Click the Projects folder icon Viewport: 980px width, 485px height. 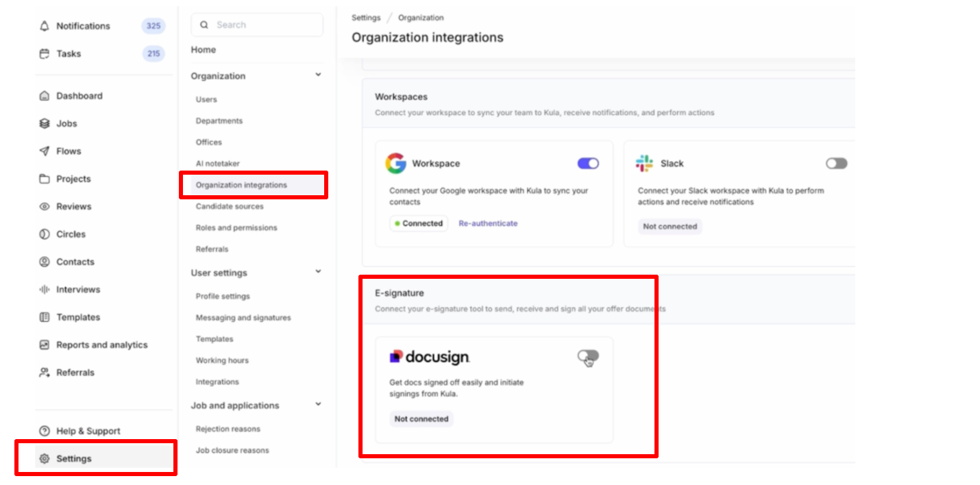click(45, 179)
